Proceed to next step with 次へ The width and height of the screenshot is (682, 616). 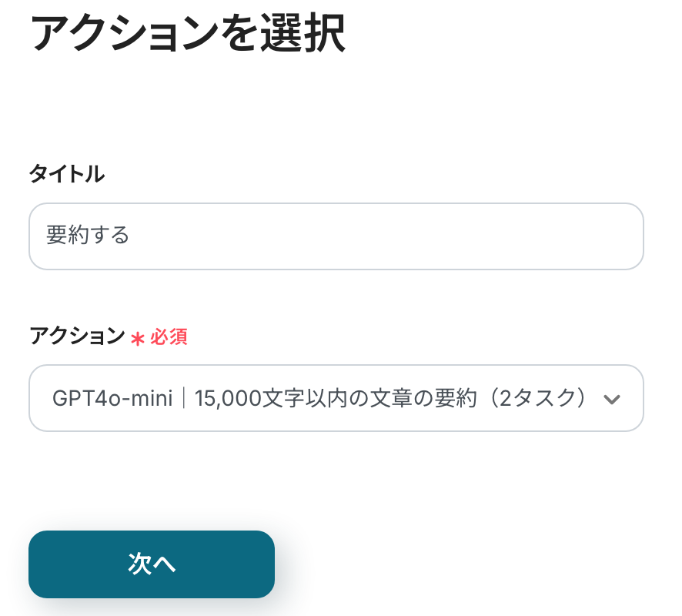click(x=152, y=564)
